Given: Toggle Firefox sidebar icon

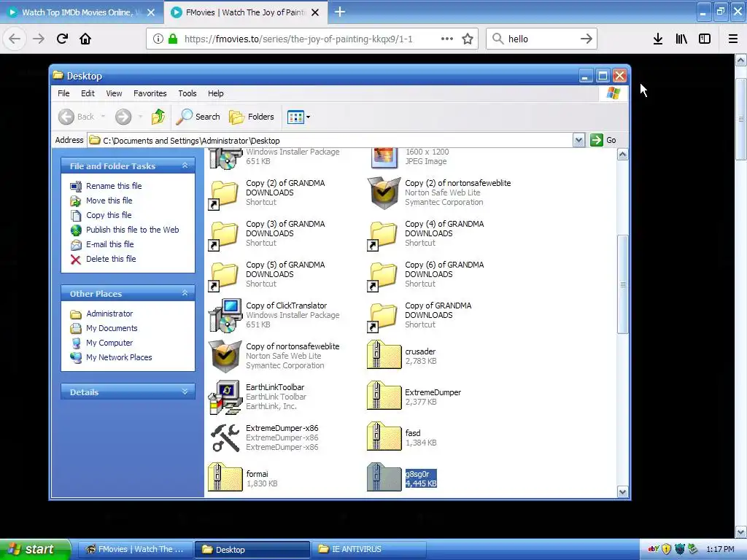Looking at the screenshot, I should 705,39.
